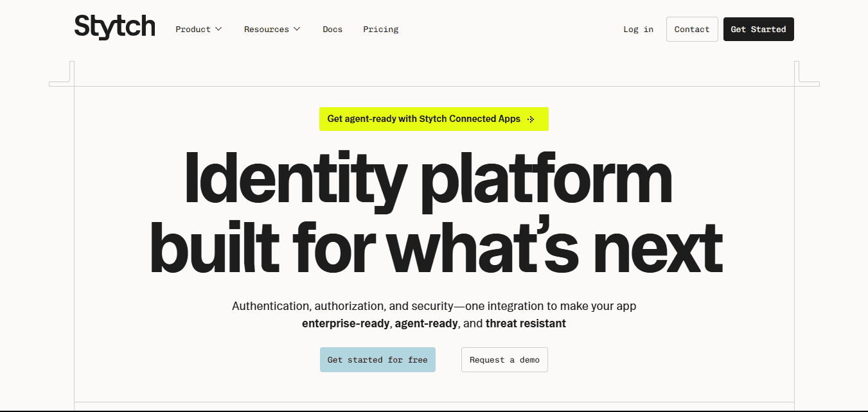
Task: Go to the Docs page
Action: (x=332, y=30)
